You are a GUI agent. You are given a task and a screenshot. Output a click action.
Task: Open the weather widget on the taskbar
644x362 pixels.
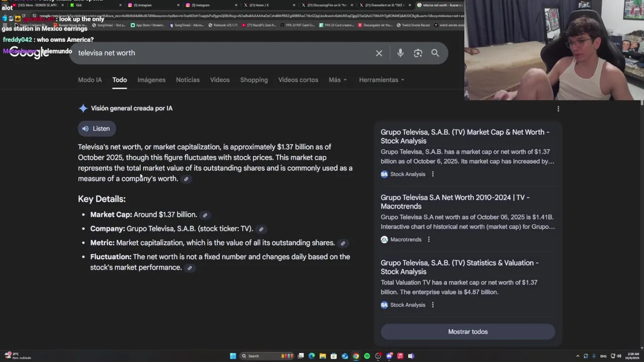click(18, 355)
